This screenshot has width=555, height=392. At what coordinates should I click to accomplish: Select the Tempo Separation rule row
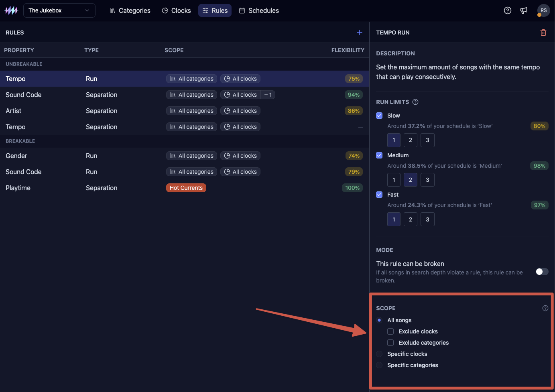point(185,127)
